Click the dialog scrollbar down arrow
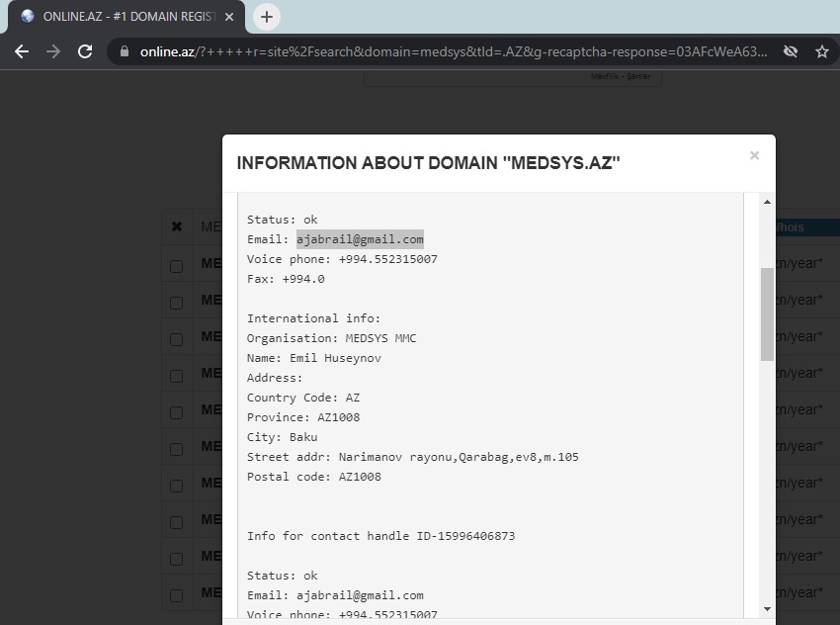 pyautogui.click(x=767, y=609)
